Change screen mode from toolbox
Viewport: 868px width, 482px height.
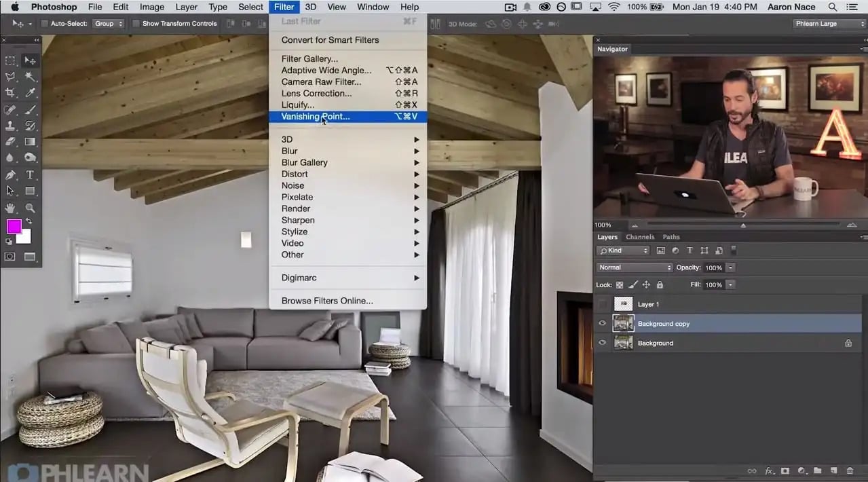pyautogui.click(x=30, y=257)
